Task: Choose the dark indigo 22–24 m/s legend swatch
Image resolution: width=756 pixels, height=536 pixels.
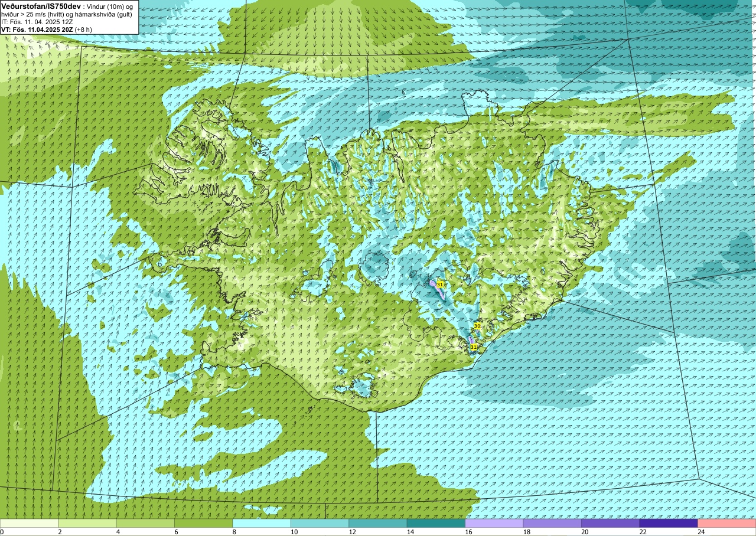Action: coord(669,524)
